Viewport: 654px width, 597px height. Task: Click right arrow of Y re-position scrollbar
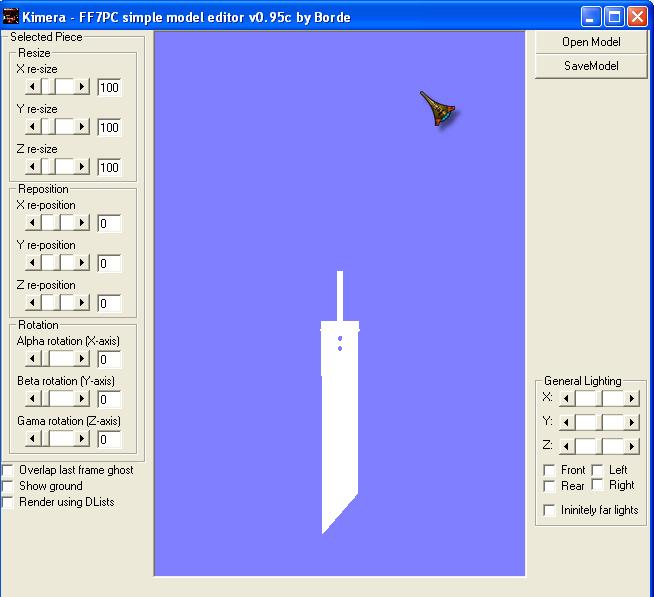82,262
